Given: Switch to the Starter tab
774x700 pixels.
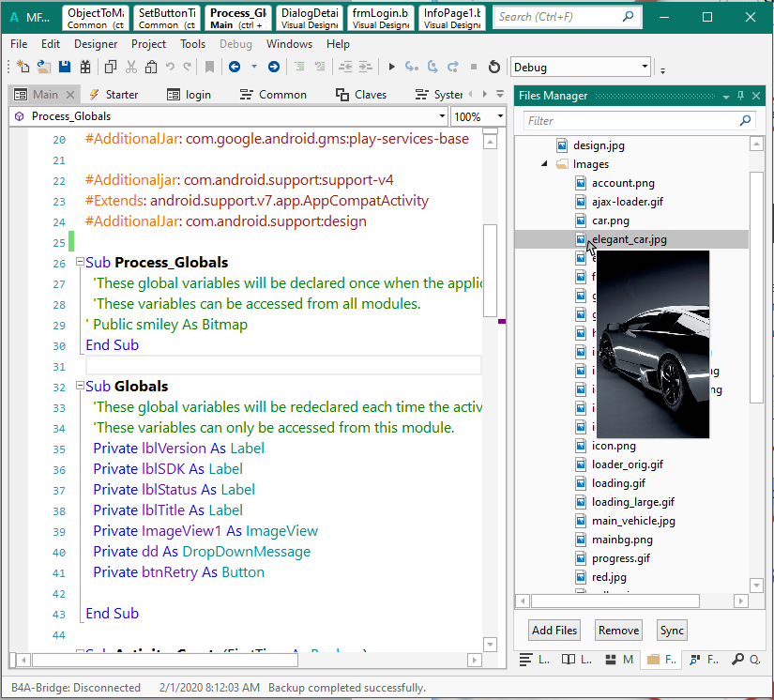Looking at the screenshot, I should click(120, 94).
